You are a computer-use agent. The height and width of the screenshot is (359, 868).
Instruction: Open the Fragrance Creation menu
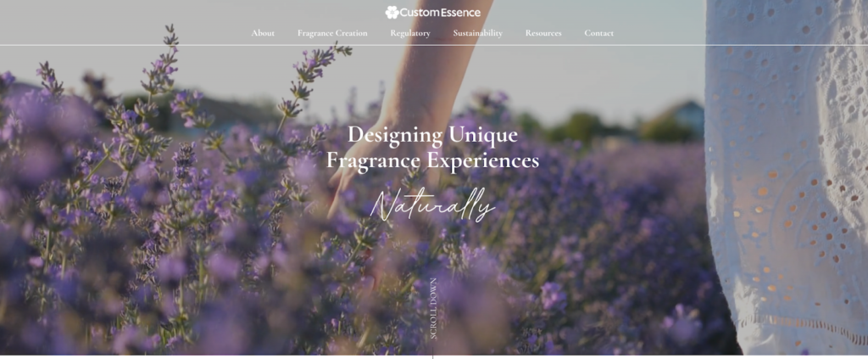click(x=332, y=33)
